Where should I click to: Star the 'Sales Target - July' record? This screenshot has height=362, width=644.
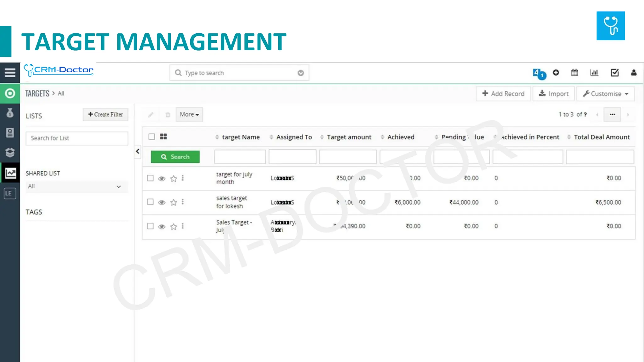pyautogui.click(x=174, y=227)
